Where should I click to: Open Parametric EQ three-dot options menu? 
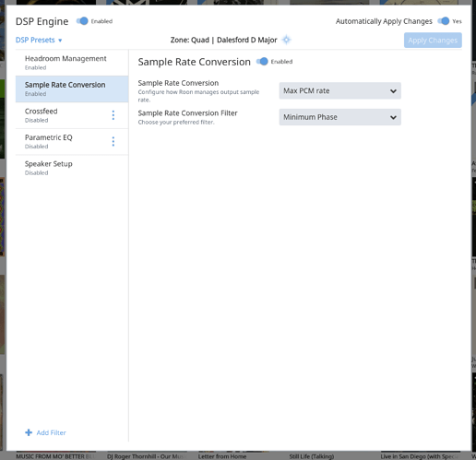tap(113, 141)
